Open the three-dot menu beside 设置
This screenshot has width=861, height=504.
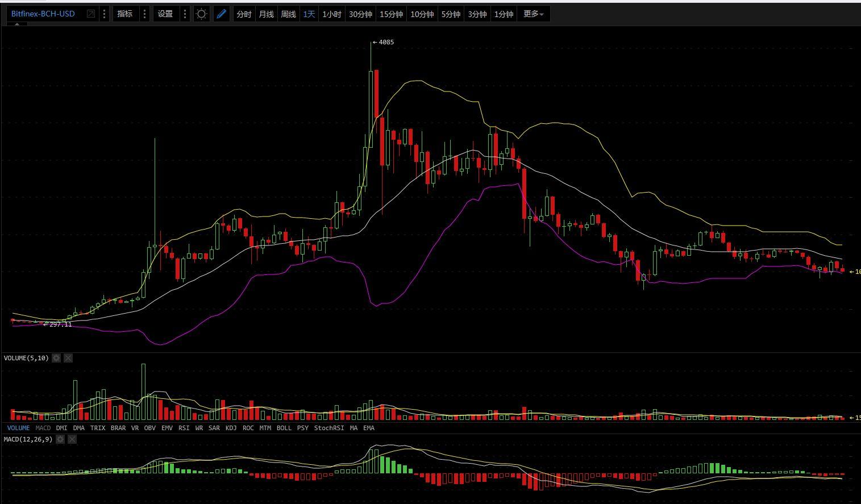click(x=185, y=14)
